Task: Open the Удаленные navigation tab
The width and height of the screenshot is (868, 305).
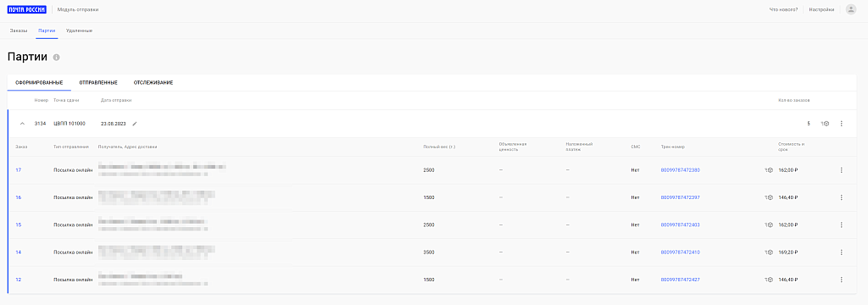Action: tap(79, 30)
